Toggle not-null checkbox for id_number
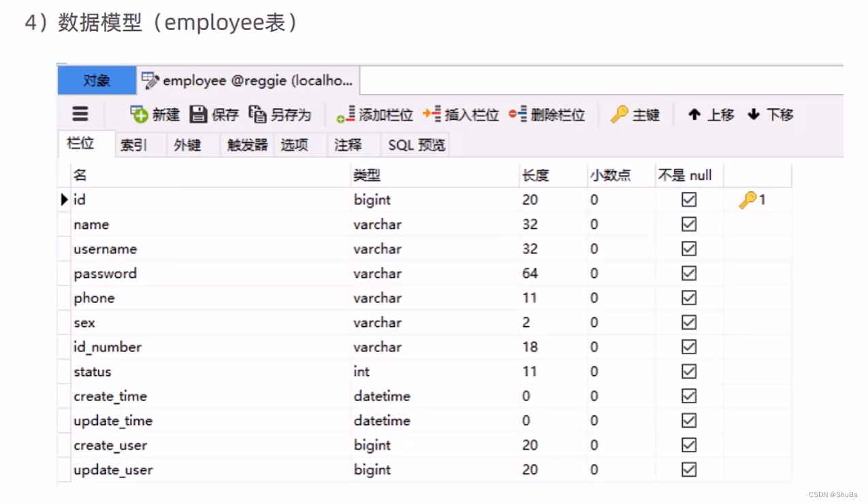 (689, 347)
